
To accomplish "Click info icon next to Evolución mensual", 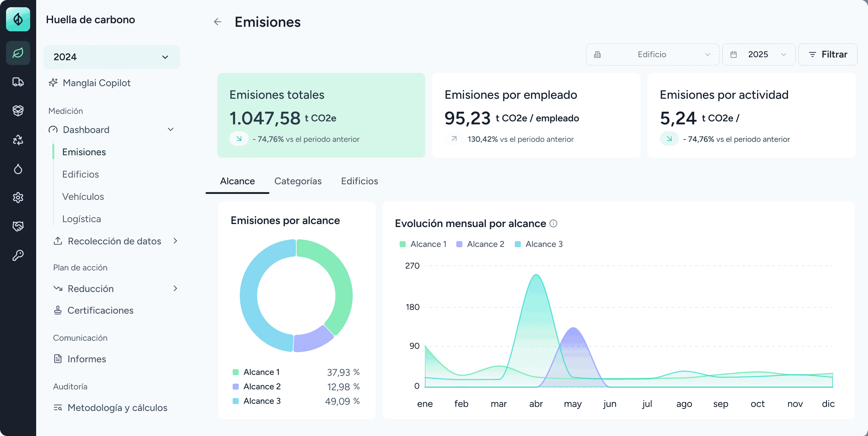I will (553, 223).
